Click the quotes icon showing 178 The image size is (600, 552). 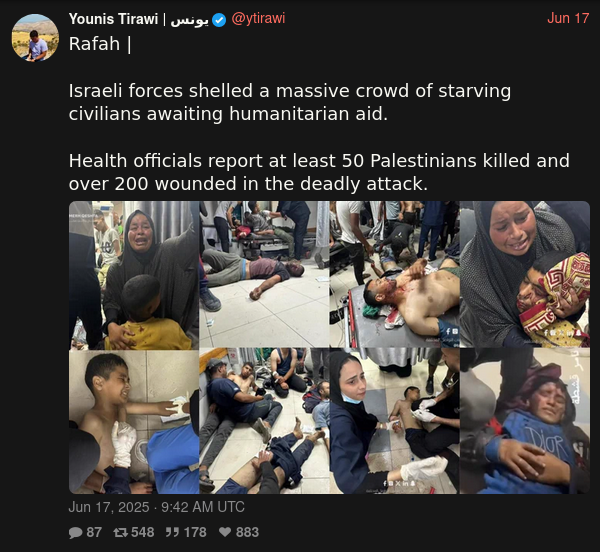click(x=173, y=532)
